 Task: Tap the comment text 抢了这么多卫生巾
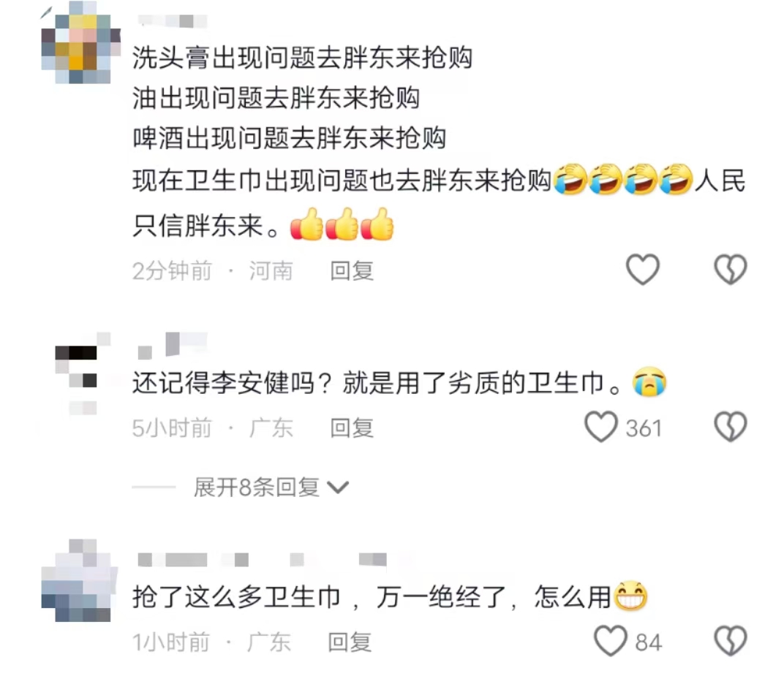[236, 597]
